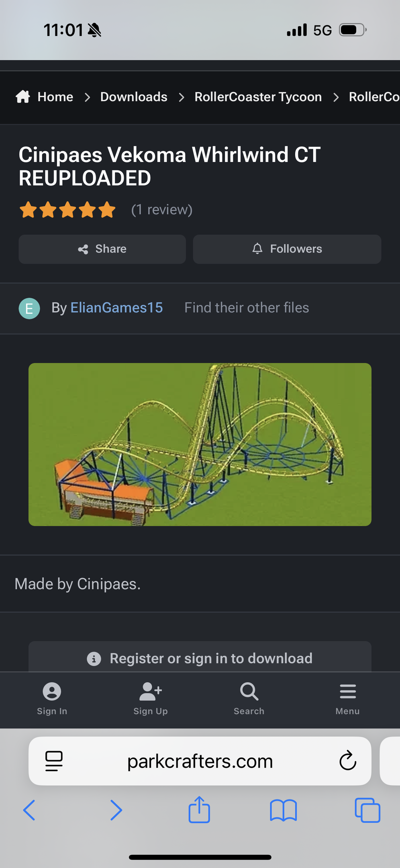Open the Downloads breadcrumb
400x868 pixels.
134,97
